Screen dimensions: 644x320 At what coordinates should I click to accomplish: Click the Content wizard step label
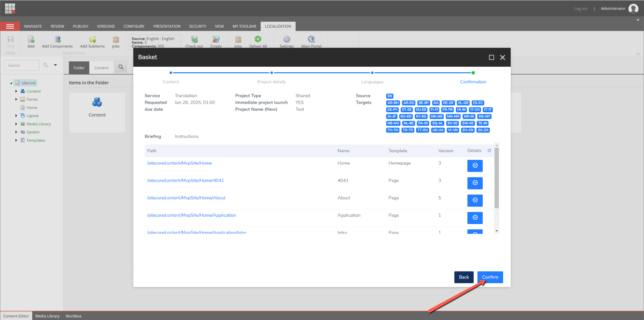pos(171,82)
